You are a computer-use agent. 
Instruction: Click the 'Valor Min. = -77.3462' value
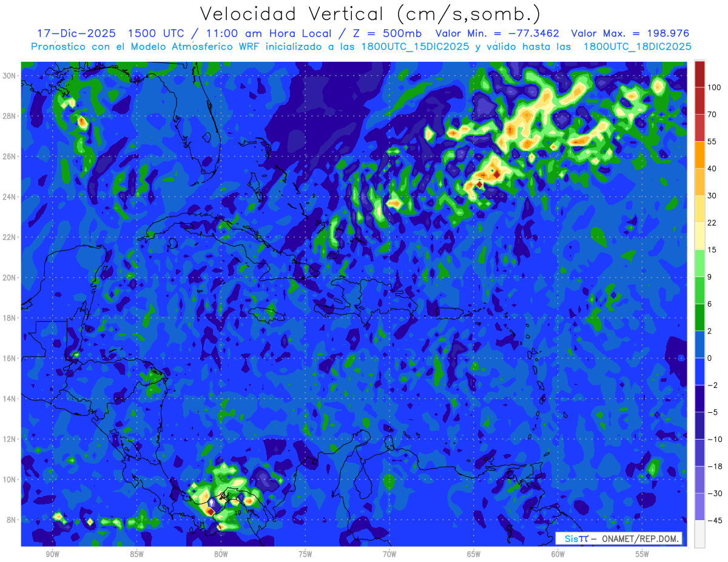(497, 33)
